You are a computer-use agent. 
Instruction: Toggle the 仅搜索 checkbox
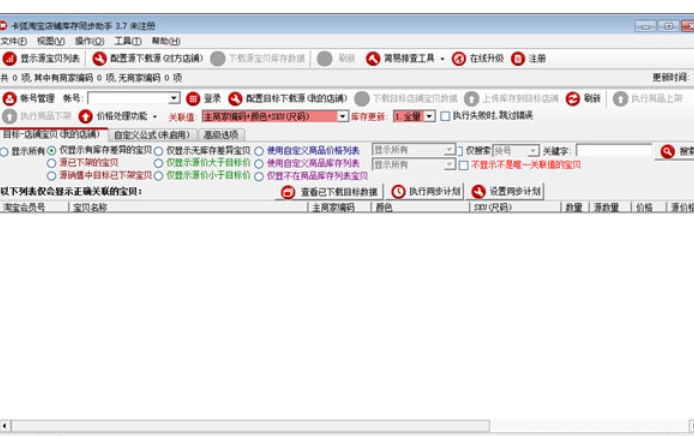click(x=460, y=151)
